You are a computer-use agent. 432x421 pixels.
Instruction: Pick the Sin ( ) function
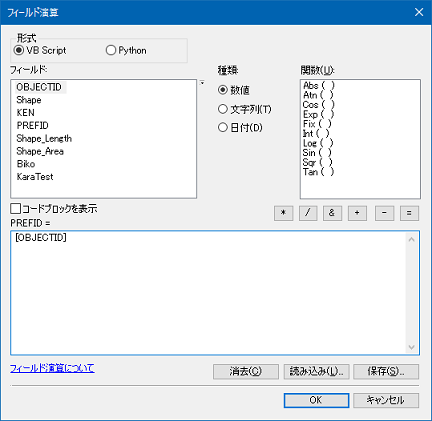(x=317, y=153)
